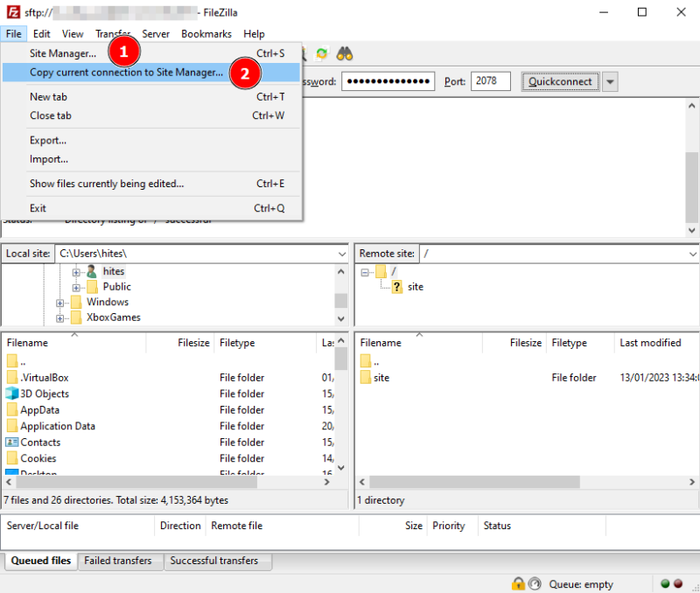Click the Contacts folder card icon
This screenshot has width=700, height=593.
pyautogui.click(x=12, y=443)
